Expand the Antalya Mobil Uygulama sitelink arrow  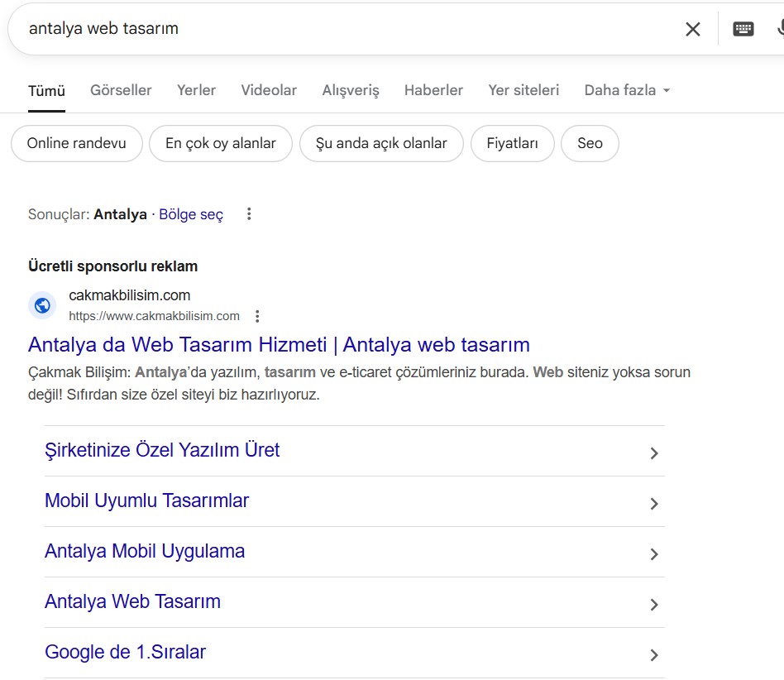coord(653,554)
